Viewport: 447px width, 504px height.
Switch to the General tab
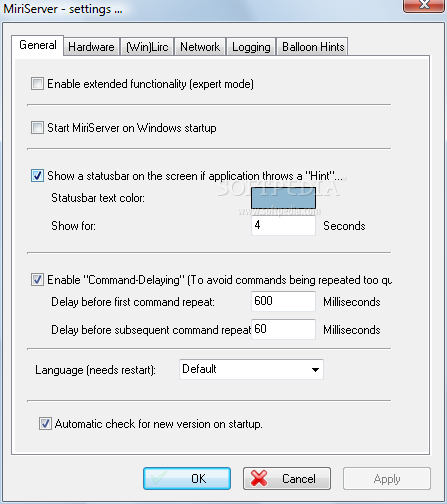38,45
